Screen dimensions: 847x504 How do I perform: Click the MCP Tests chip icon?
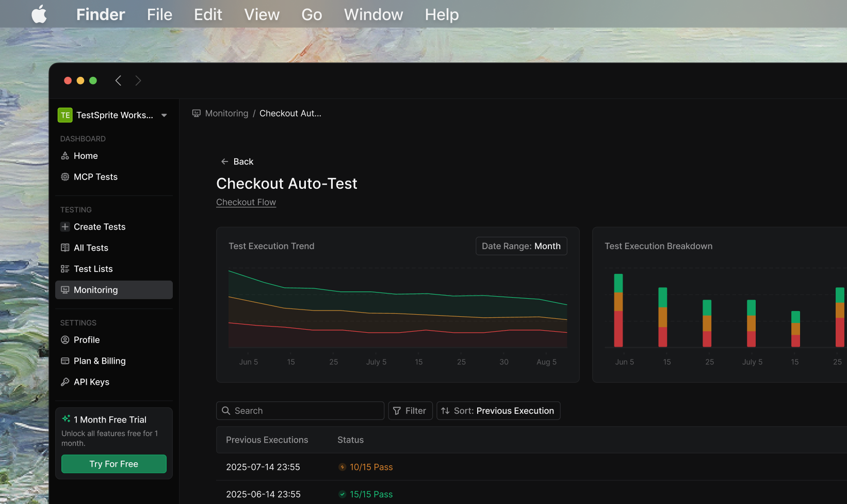65,177
